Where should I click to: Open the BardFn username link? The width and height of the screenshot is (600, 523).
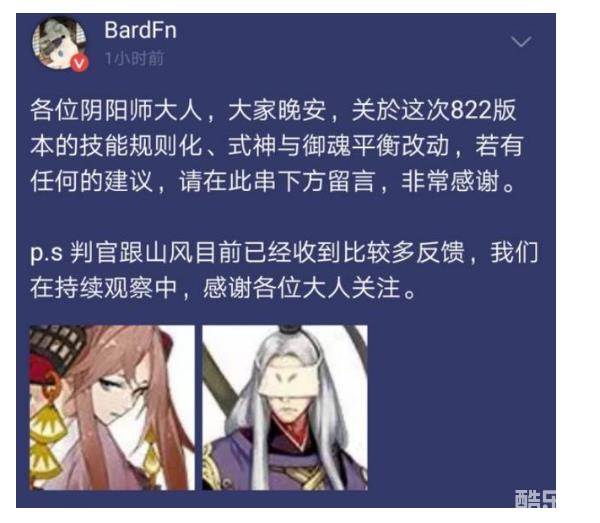pos(140,30)
